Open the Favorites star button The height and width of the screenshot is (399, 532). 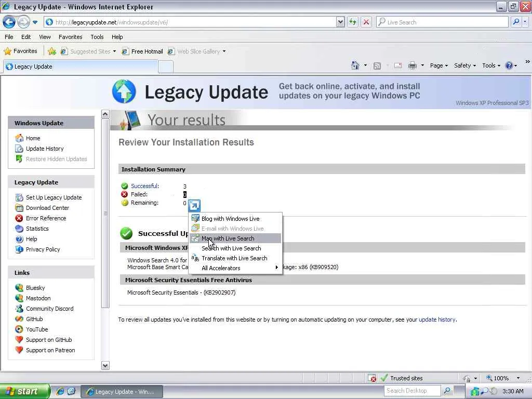click(20, 51)
